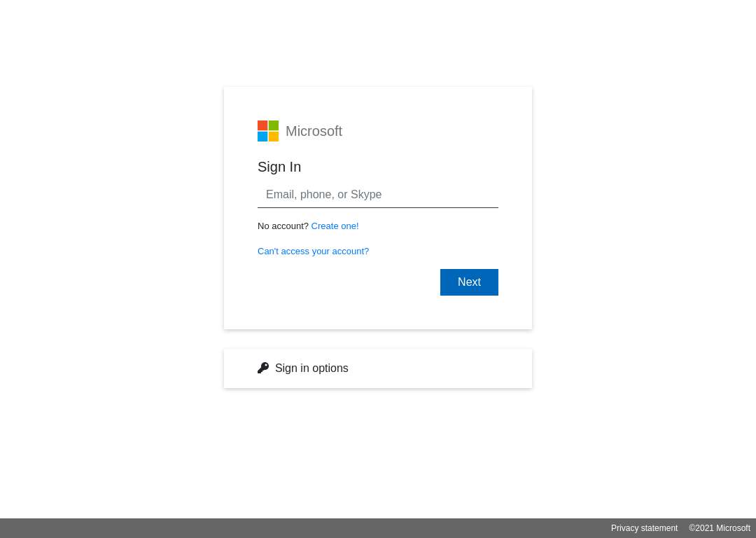
Task: Open Can't access your account? link
Action: pyautogui.click(x=313, y=251)
